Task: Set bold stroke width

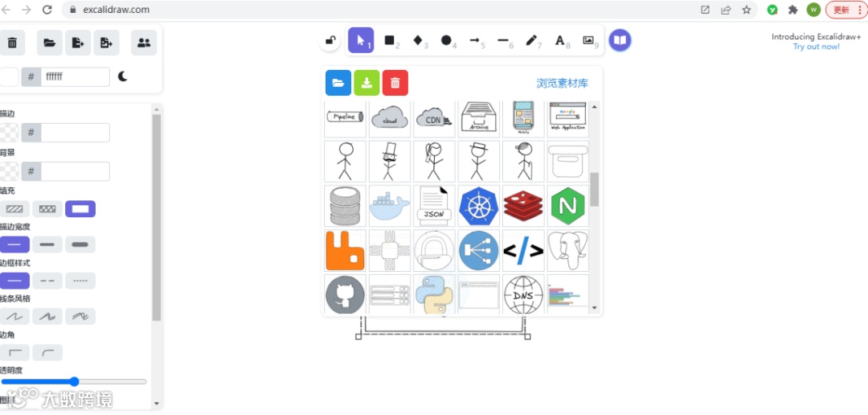Action: pyautogui.click(x=47, y=244)
